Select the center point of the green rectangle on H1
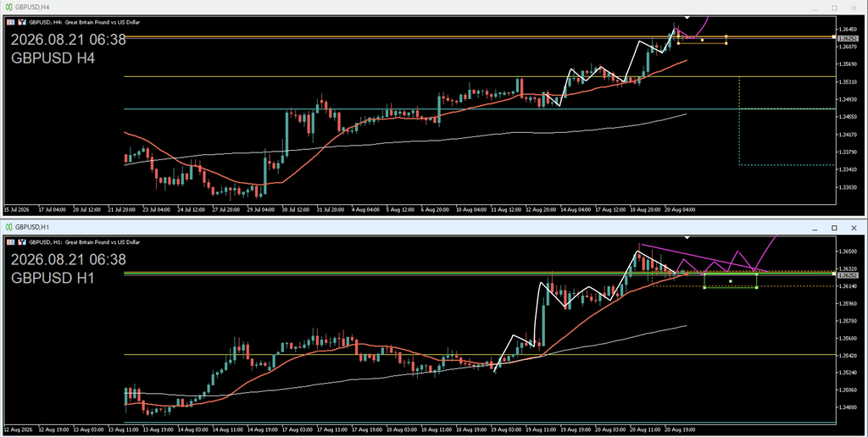This screenshot has width=868, height=437. pyautogui.click(x=730, y=281)
